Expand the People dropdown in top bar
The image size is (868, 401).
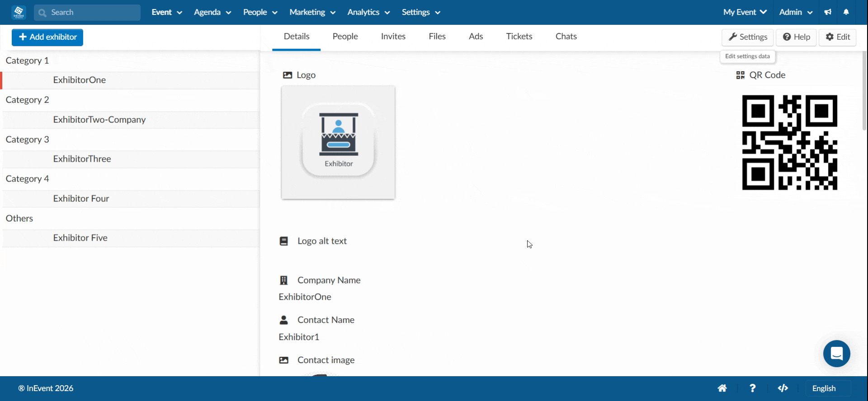point(260,12)
